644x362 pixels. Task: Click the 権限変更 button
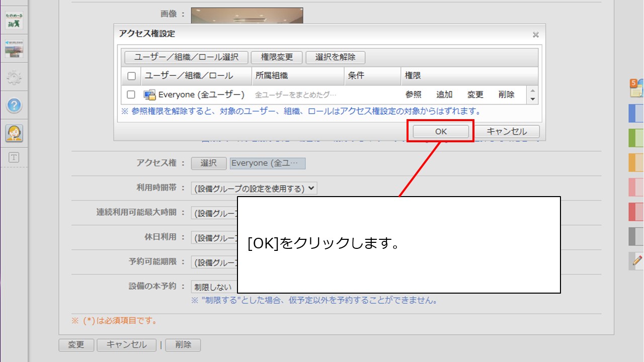(277, 57)
